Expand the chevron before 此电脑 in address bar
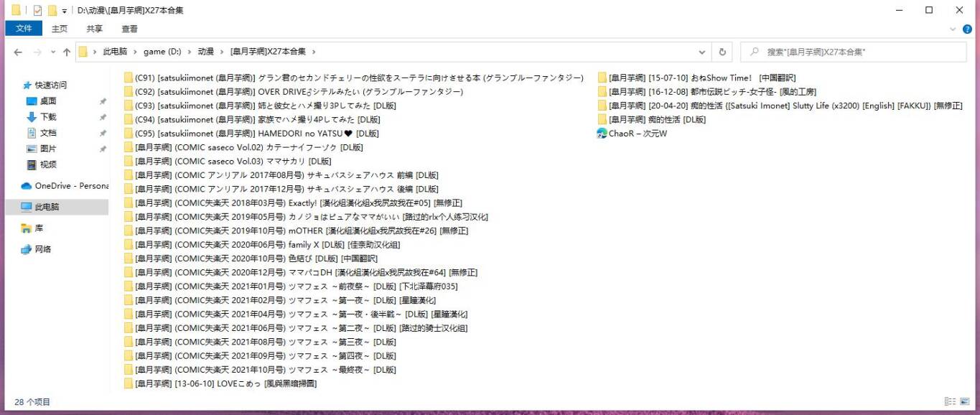This screenshot has height=415, width=980. 95,52
